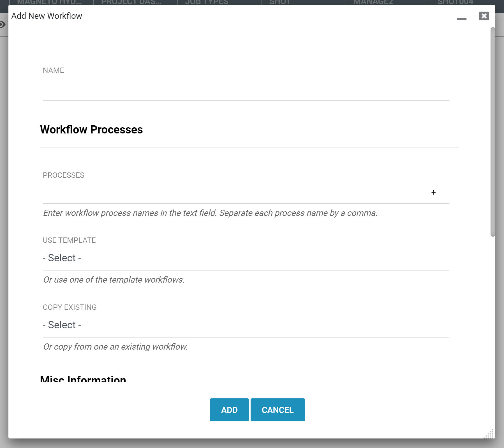Click the 'Enter workflow process names' hint text

click(x=210, y=213)
